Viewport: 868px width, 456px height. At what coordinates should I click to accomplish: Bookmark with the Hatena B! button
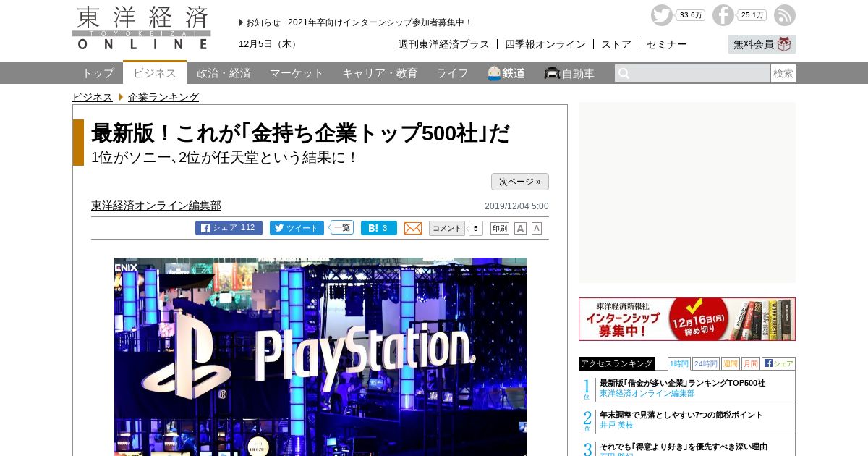click(x=379, y=228)
